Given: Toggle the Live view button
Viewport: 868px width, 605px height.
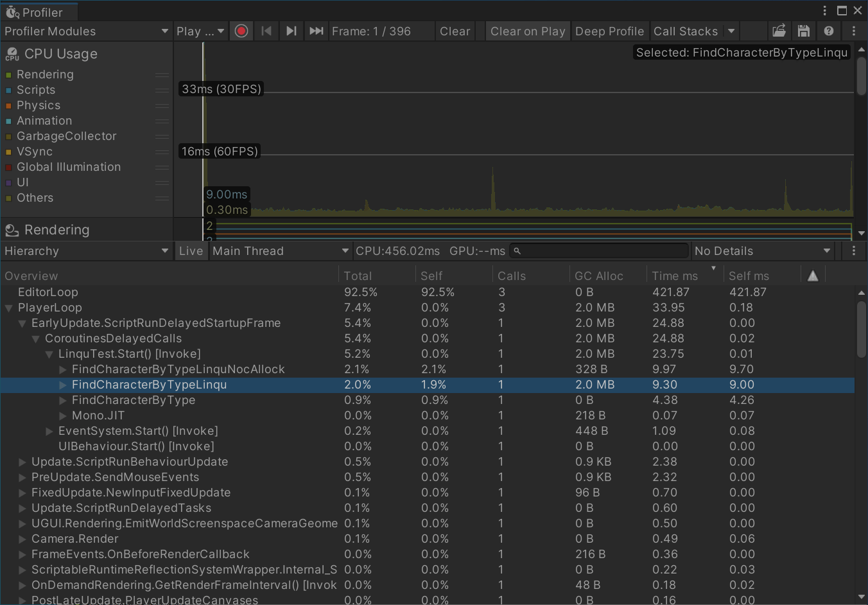Looking at the screenshot, I should [191, 251].
